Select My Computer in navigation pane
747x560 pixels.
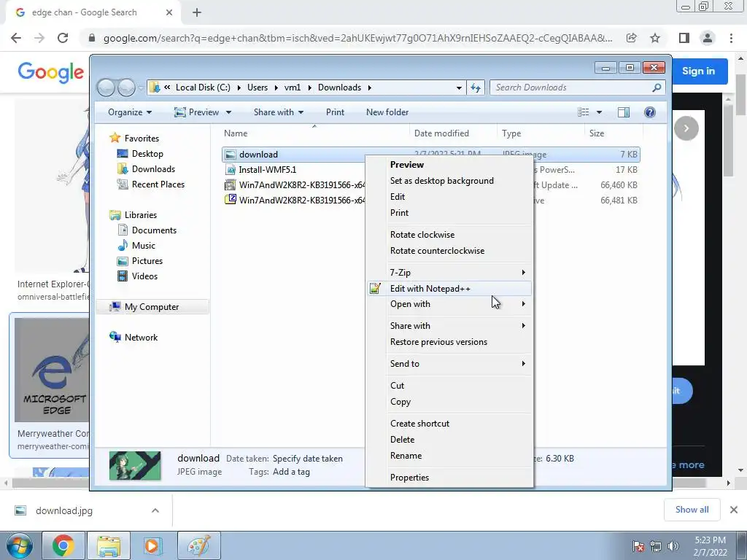(152, 307)
